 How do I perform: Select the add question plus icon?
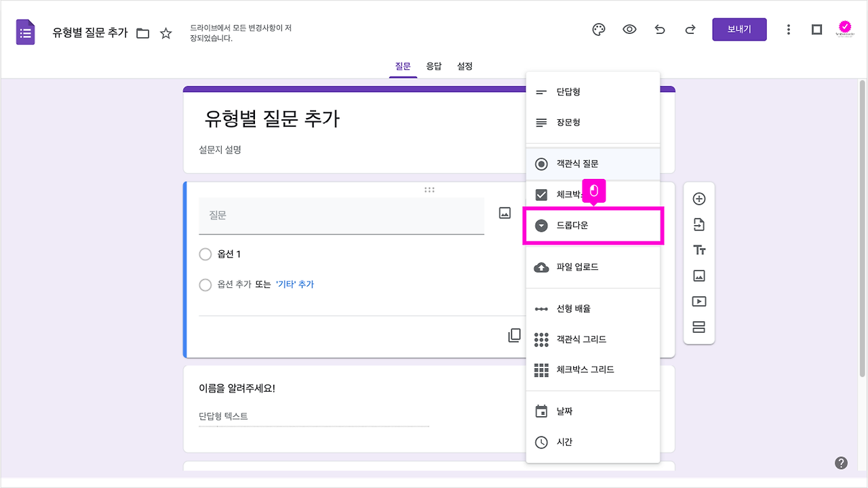click(x=698, y=199)
